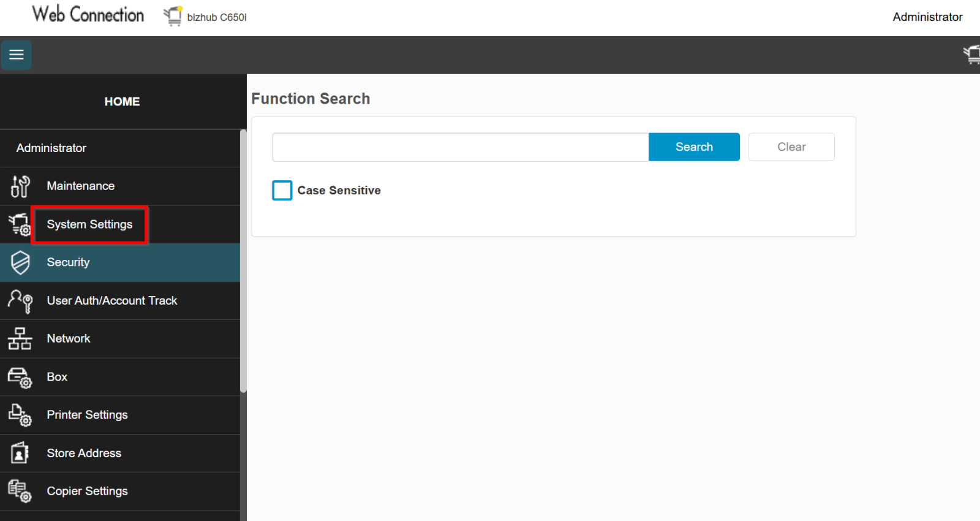Open the System Settings menu
This screenshot has width=980, height=521.
[89, 224]
